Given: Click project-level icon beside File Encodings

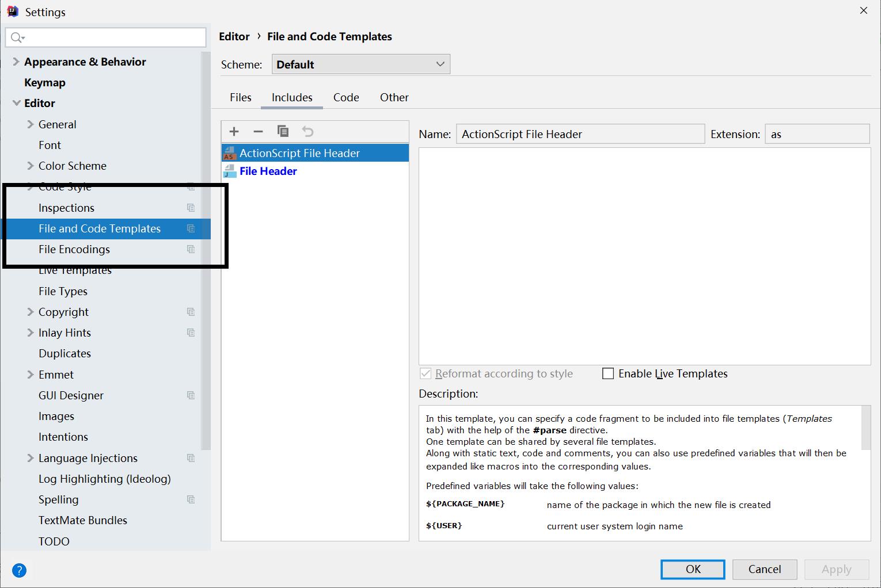Looking at the screenshot, I should 191,249.
